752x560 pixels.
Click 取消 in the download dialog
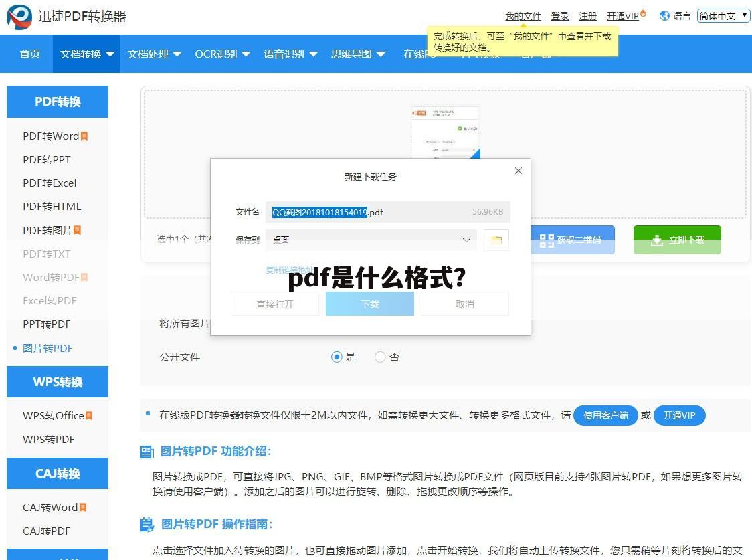(465, 304)
